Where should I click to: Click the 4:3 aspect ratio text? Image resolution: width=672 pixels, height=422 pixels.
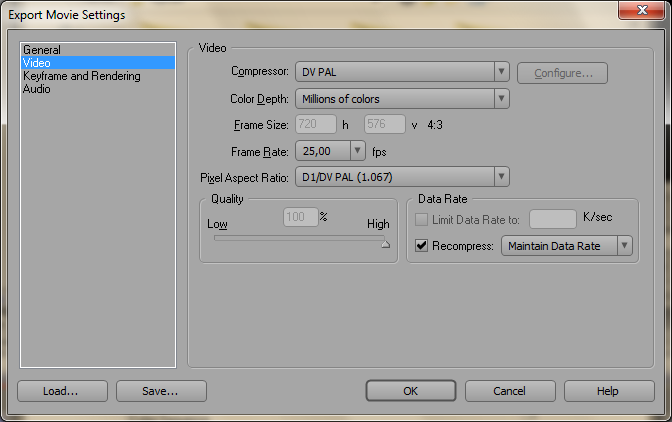(x=435, y=125)
